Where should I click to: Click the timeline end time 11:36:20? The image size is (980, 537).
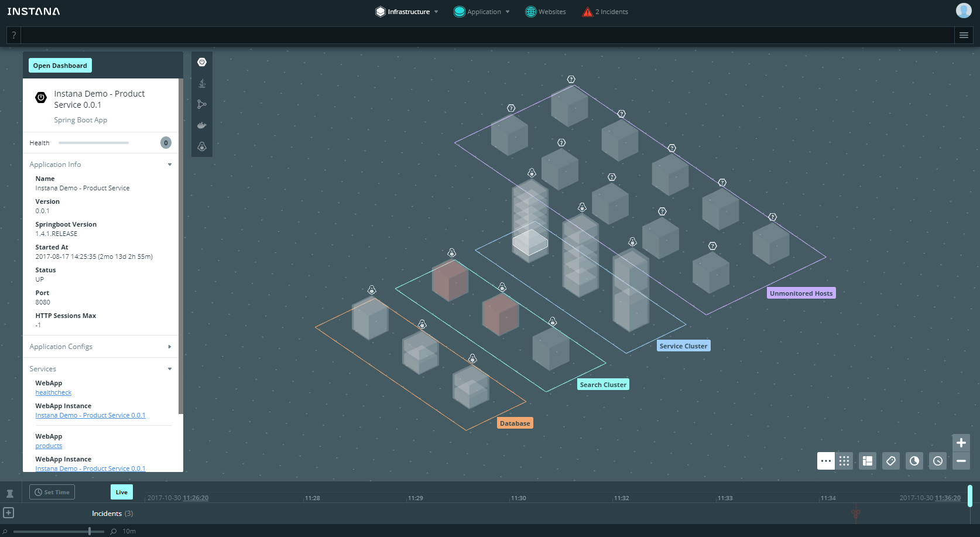coord(948,498)
